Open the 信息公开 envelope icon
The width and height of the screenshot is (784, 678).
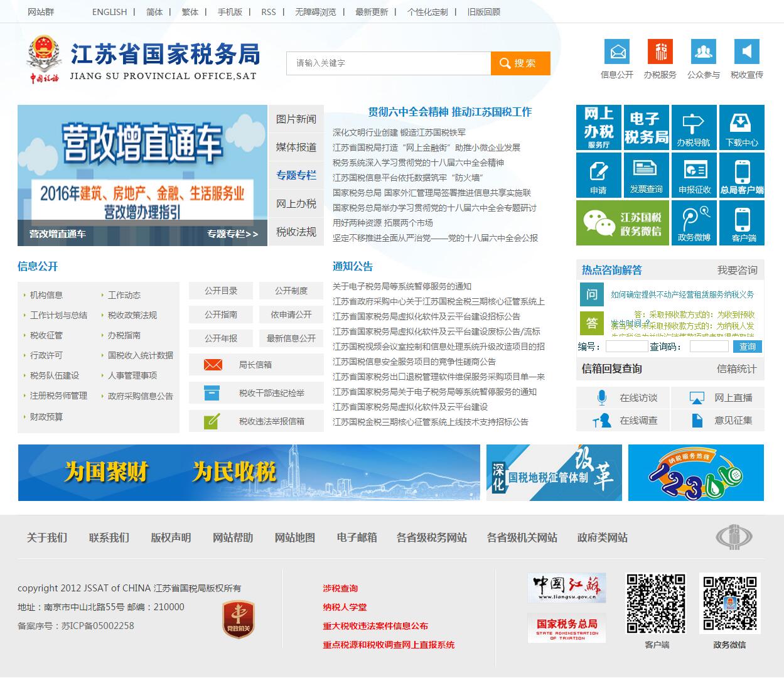(x=616, y=51)
